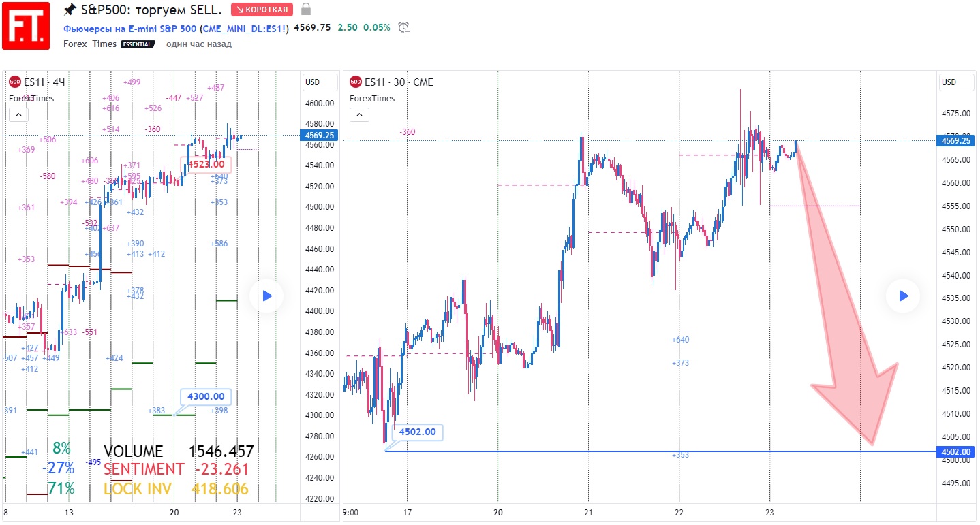Click the yellow LOCK INV label
980x525 pixels.
pos(138,489)
